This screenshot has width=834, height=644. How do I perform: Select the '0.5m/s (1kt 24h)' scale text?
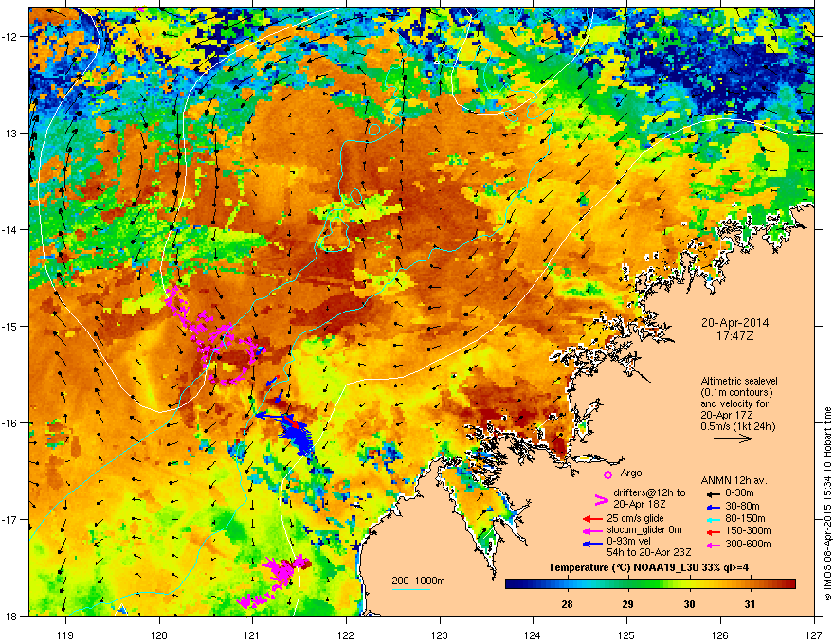tap(737, 426)
